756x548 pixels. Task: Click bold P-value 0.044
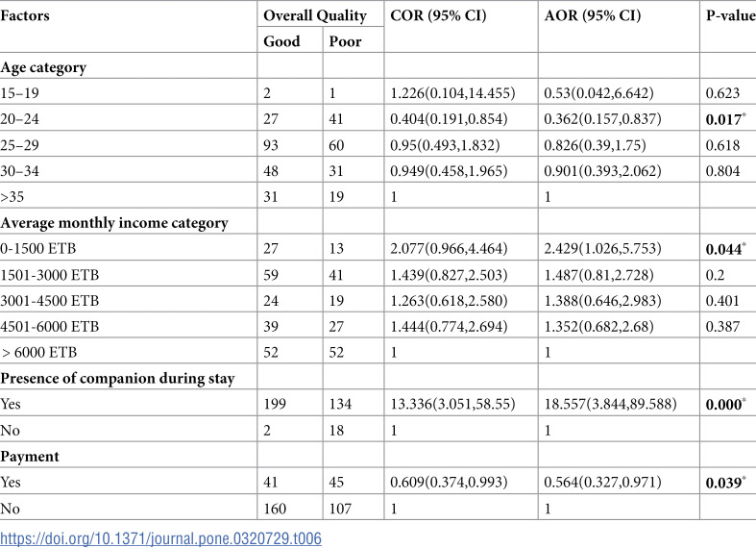(725, 249)
